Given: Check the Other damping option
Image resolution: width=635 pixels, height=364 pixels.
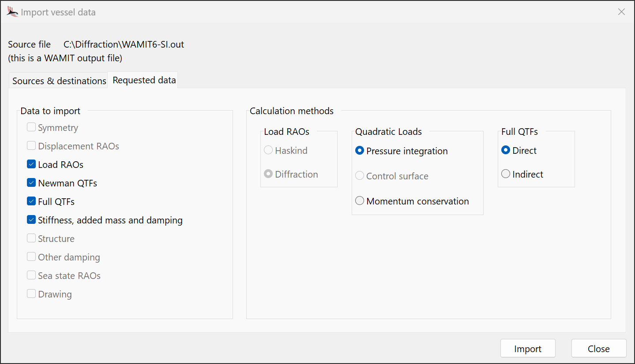Looking at the screenshot, I should 31,256.
